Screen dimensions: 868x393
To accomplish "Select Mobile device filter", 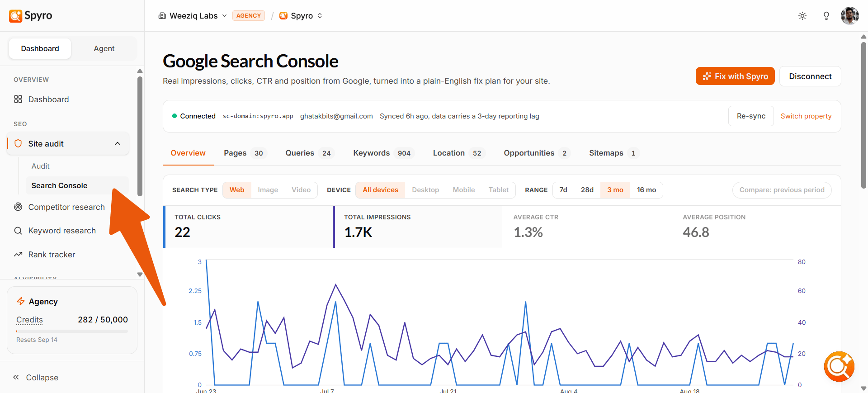I will coord(464,190).
